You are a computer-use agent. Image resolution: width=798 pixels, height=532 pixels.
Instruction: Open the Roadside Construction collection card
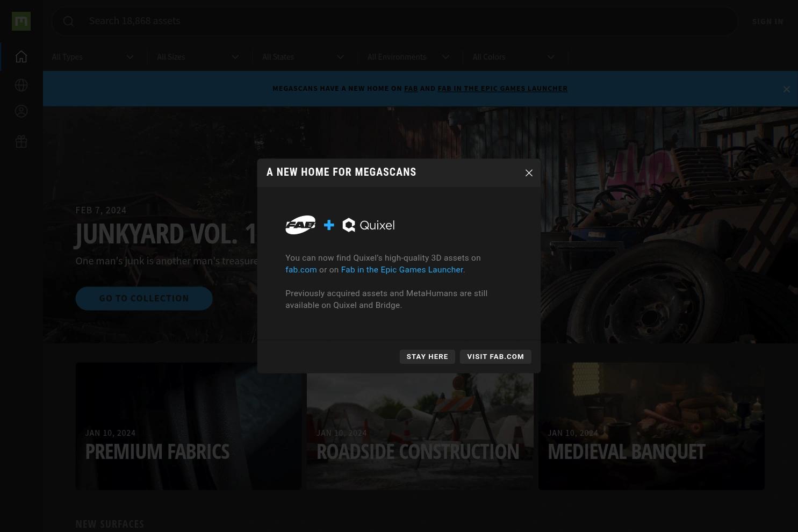pos(420,426)
